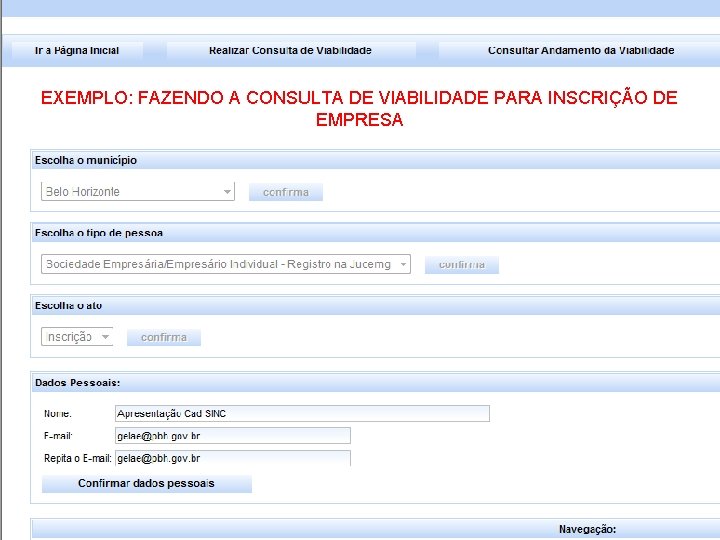Click confirma next to Belo Horizonte
The image size is (720, 540).
click(286, 192)
